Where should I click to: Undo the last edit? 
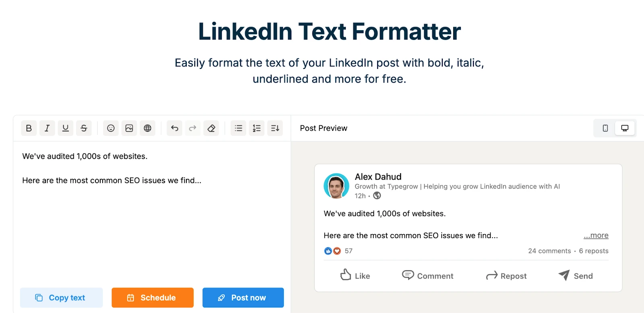(174, 128)
